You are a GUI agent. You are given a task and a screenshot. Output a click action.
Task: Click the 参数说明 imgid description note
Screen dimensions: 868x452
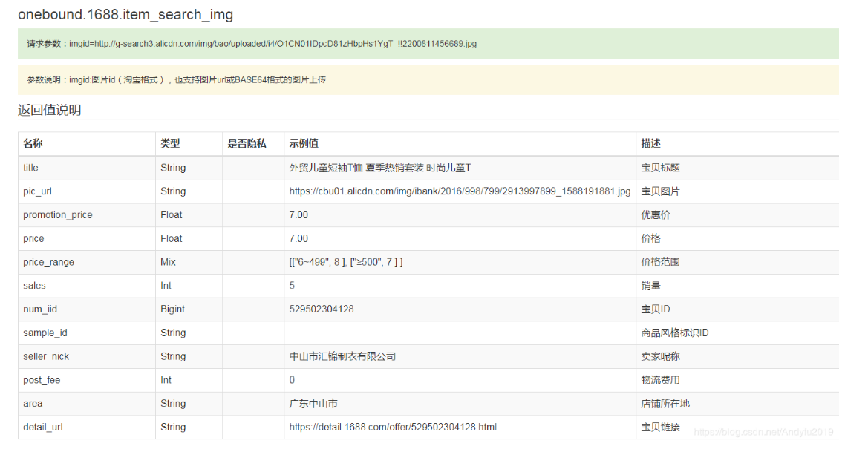click(x=177, y=79)
